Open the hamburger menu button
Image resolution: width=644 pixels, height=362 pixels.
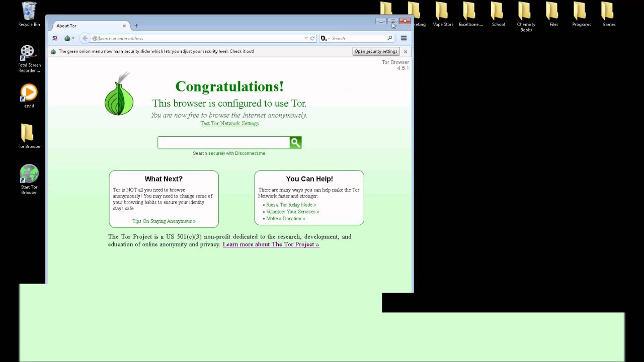pos(404,38)
